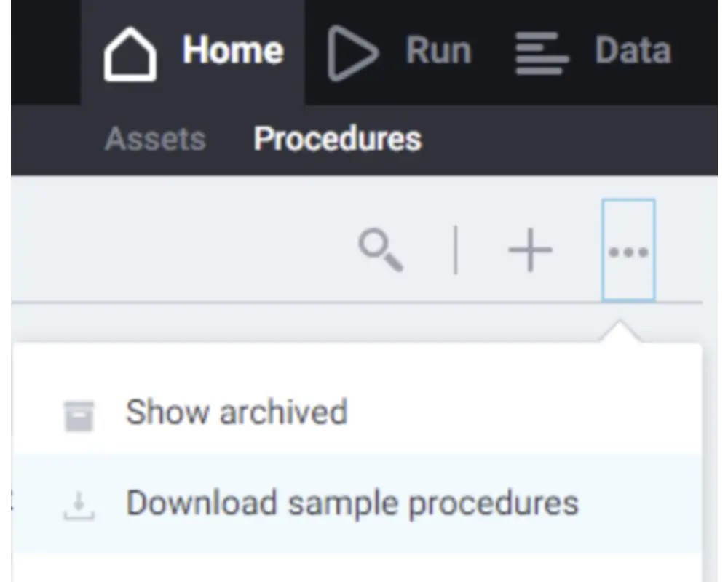Click the archive box icon
Image resolution: width=728 pixels, height=582 pixels.
(79, 415)
